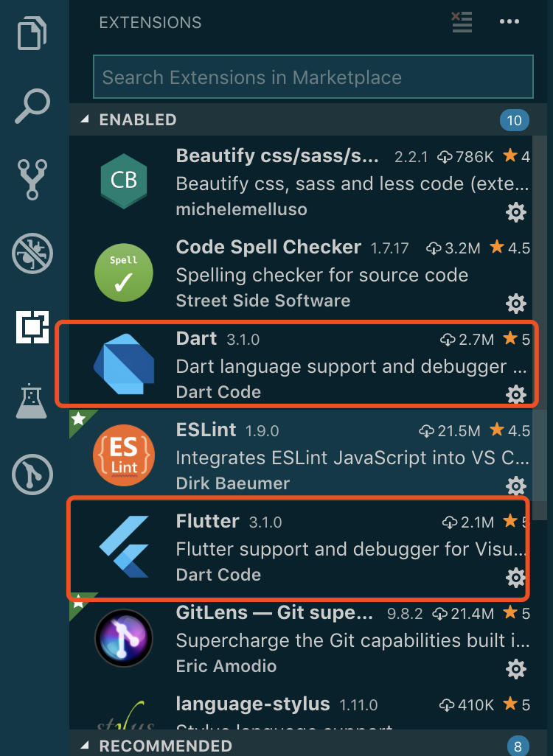Expand the RECOMMENDED section

click(85, 746)
